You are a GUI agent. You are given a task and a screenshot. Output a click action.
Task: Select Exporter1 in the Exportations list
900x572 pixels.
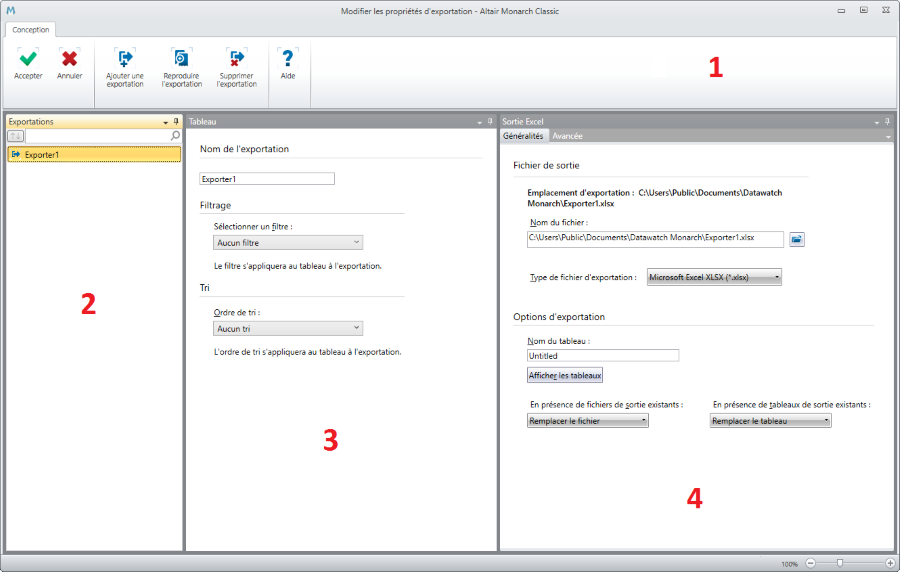point(94,154)
